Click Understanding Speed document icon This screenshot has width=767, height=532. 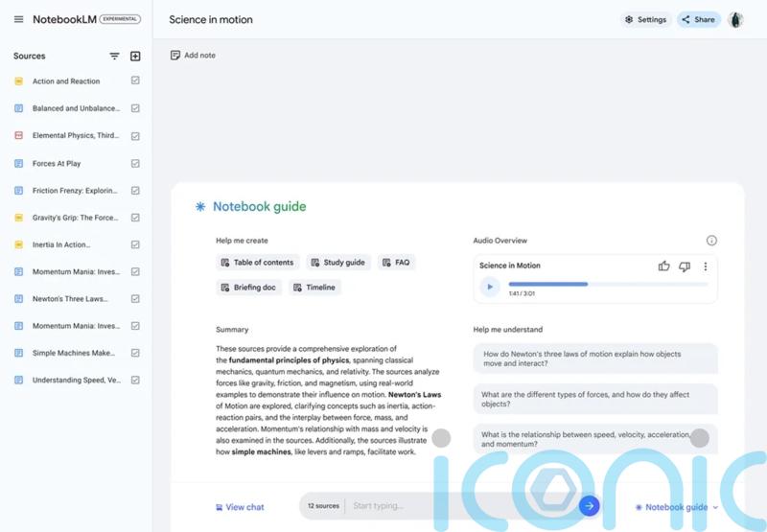(x=18, y=380)
